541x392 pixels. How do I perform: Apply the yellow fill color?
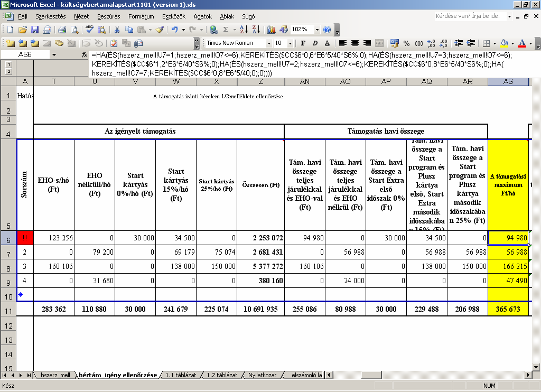tap(505, 43)
